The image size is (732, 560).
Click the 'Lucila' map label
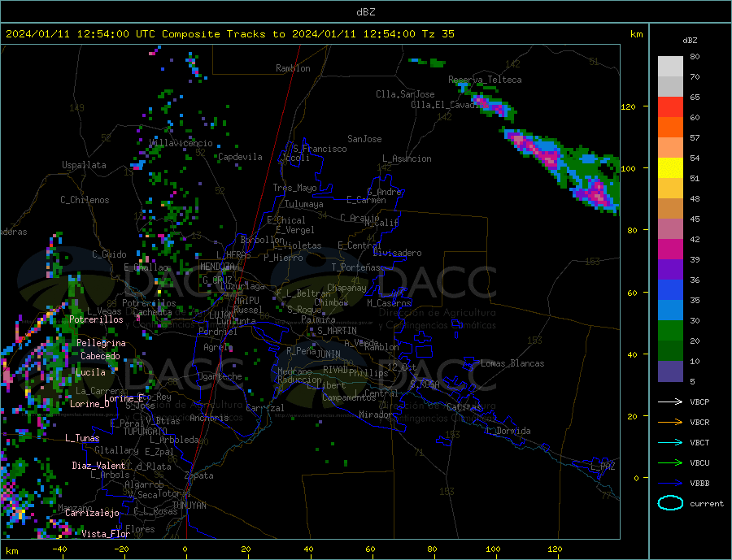pyautogui.click(x=90, y=372)
